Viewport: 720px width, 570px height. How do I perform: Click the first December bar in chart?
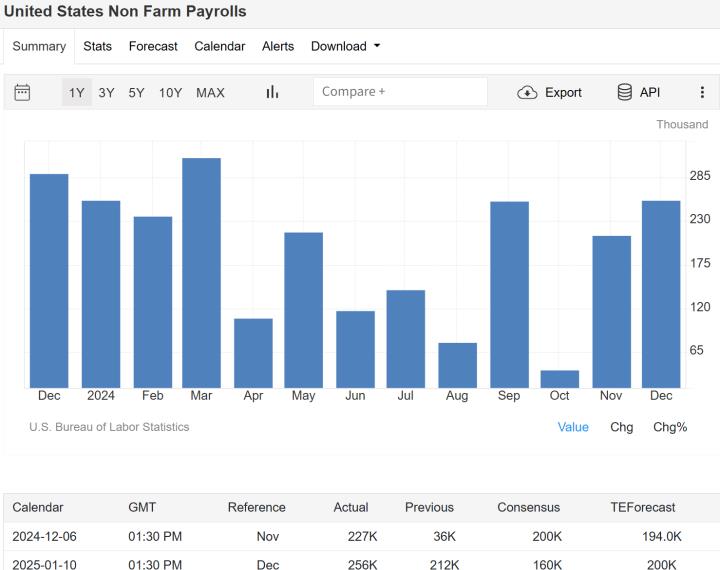[49, 281]
